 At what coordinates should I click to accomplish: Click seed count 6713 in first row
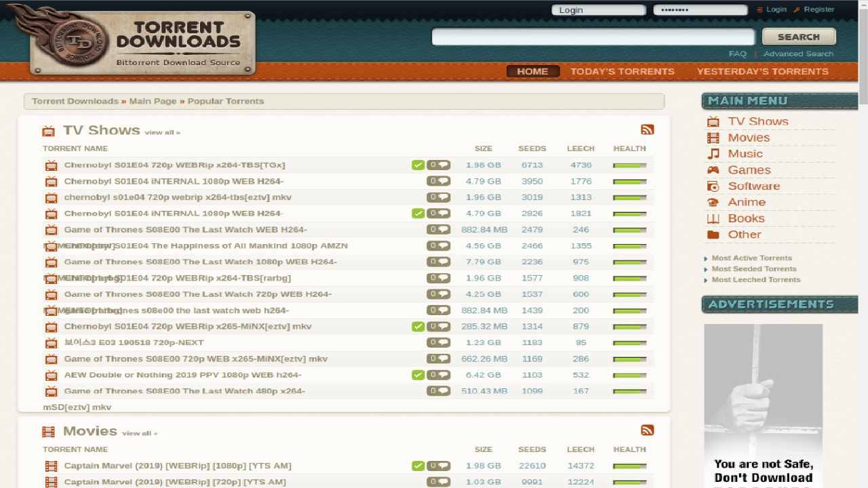532,165
